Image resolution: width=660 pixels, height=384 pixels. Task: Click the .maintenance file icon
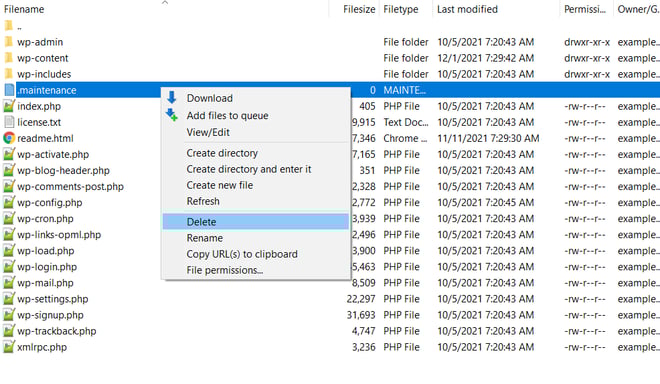tap(9, 90)
